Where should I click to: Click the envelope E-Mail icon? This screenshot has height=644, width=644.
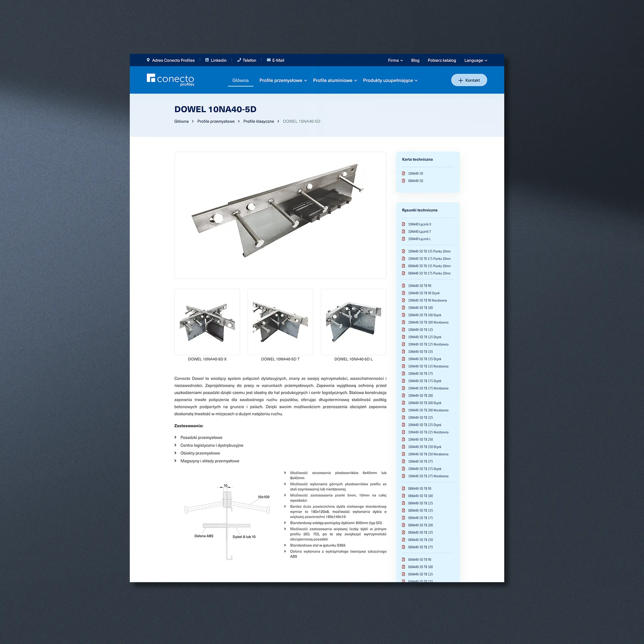pyautogui.click(x=269, y=60)
